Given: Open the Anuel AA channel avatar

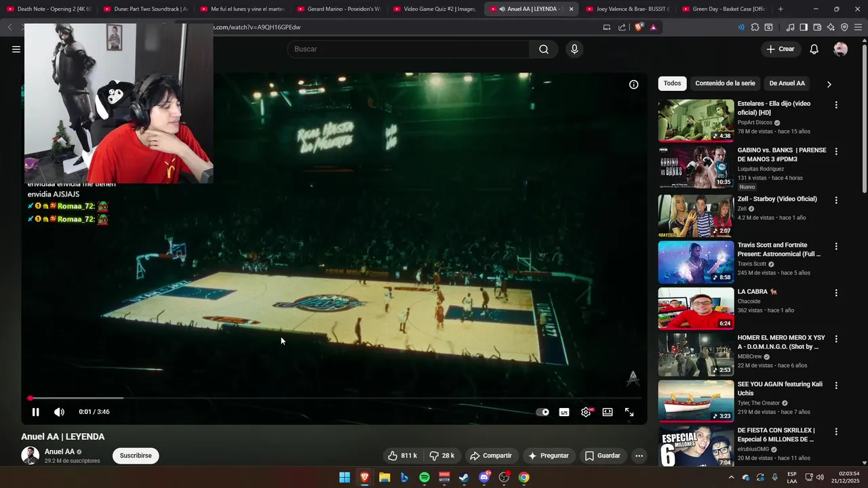Looking at the screenshot, I should click(x=30, y=455).
